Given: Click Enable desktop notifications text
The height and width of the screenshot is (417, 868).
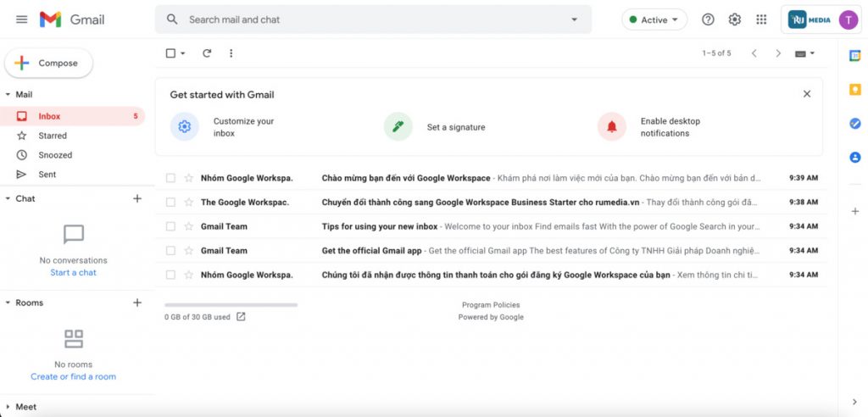Looking at the screenshot, I should (x=670, y=127).
